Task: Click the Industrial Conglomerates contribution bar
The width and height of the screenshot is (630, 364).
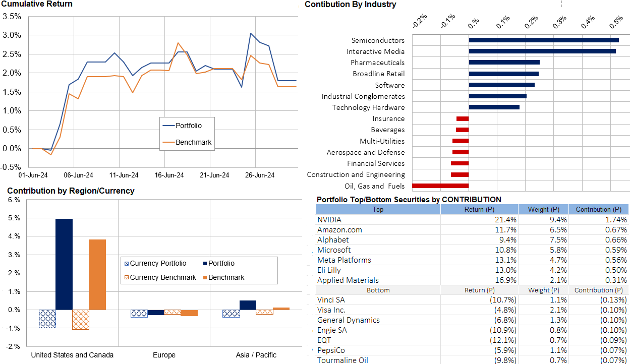Action: tap(498, 96)
